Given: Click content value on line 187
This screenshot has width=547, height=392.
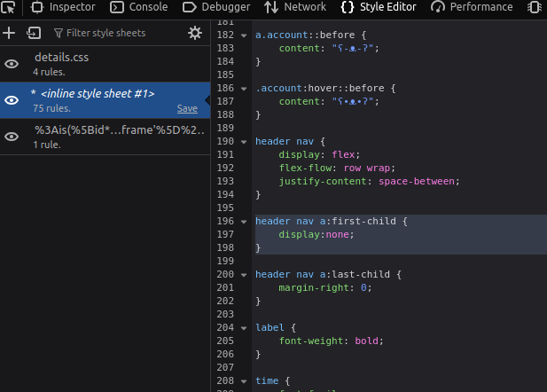Looking at the screenshot, I should 353,102.
